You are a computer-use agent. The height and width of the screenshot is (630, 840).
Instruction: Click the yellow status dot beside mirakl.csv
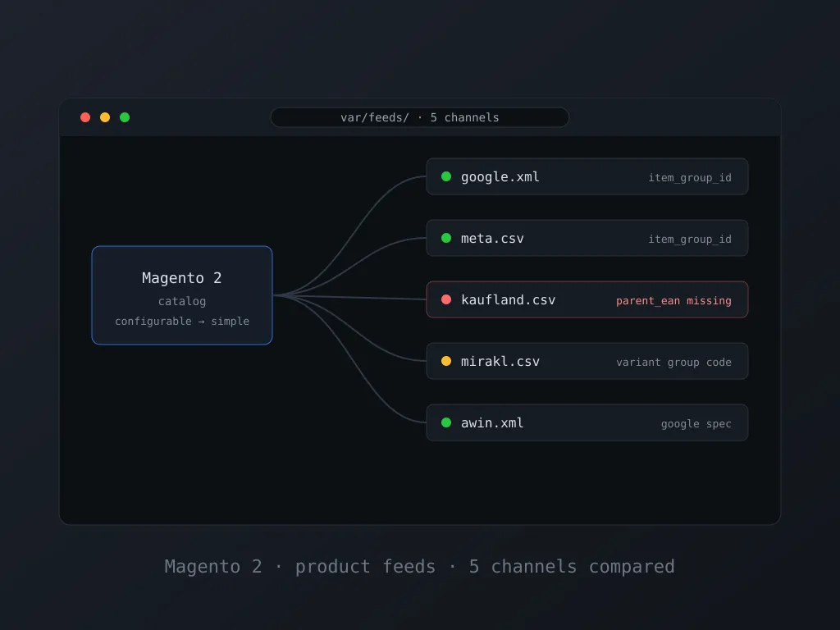pyautogui.click(x=446, y=361)
